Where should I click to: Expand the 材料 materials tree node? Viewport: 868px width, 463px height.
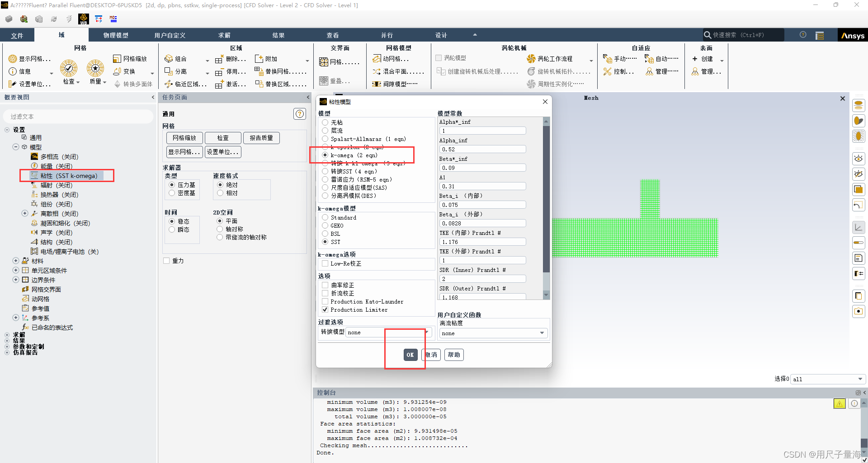(x=16, y=261)
